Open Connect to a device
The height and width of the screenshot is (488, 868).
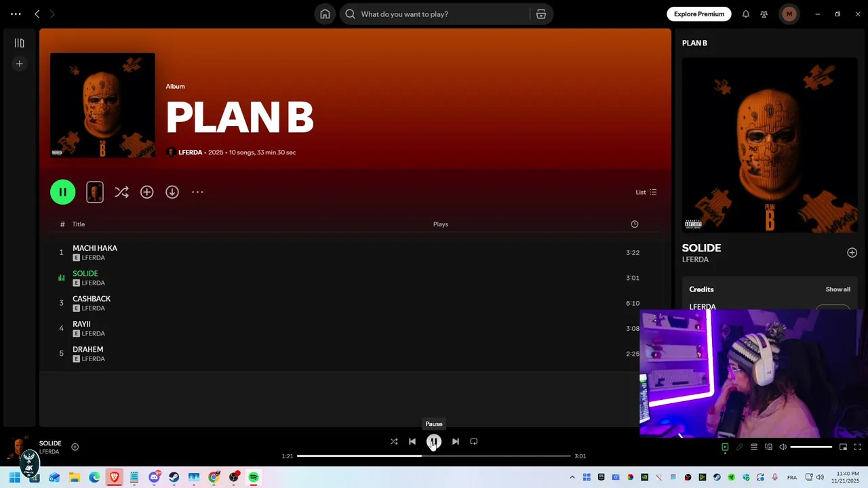[768, 447]
